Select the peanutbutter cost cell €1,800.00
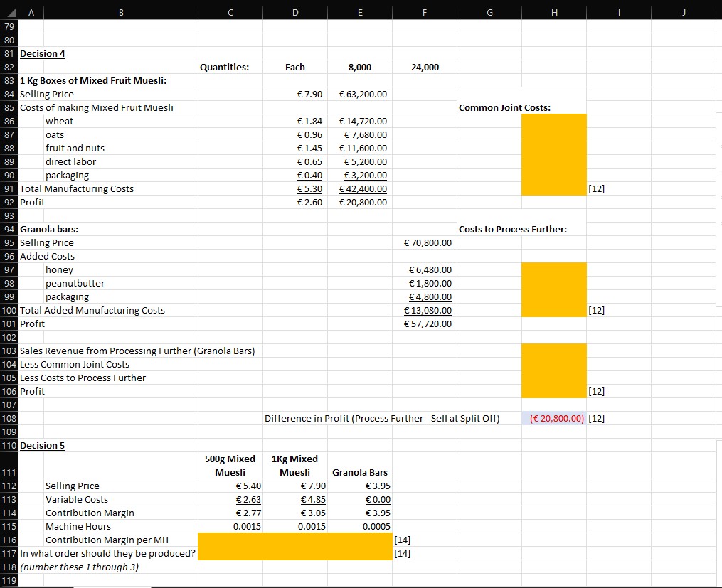 click(x=424, y=283)
